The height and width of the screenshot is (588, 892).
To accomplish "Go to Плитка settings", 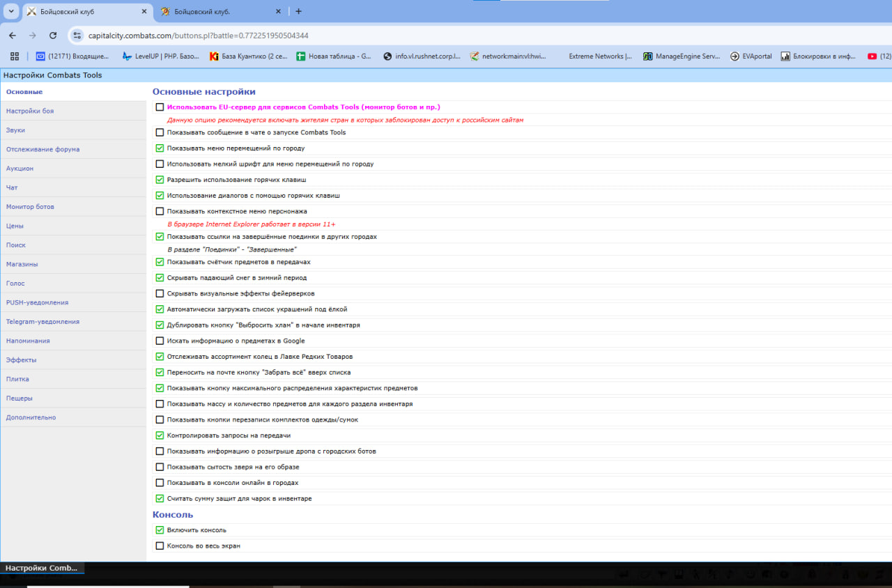I will (73, 379).
